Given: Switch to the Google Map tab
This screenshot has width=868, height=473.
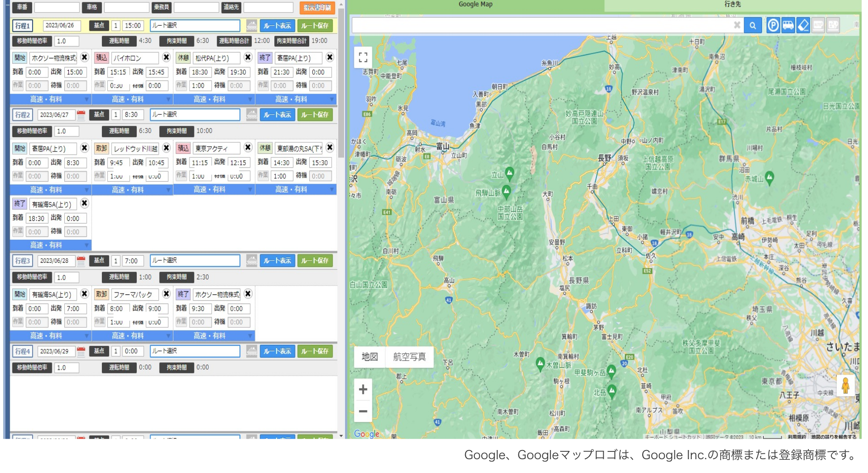Looking at the screenshot, I should pyautogui.click(x=476, y=5).
